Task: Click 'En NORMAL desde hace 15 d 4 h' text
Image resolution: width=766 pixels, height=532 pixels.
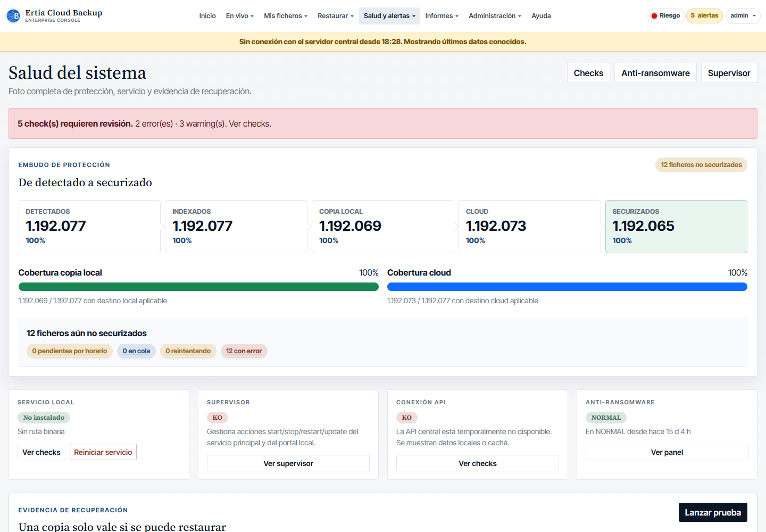Action: point(638,431)
